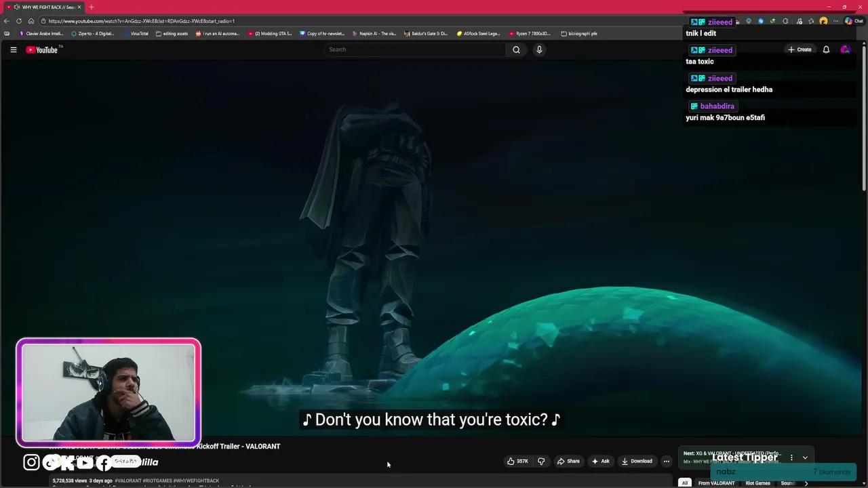
Task: Click the green extension icon in toolbar
Action: pos(773,21)
